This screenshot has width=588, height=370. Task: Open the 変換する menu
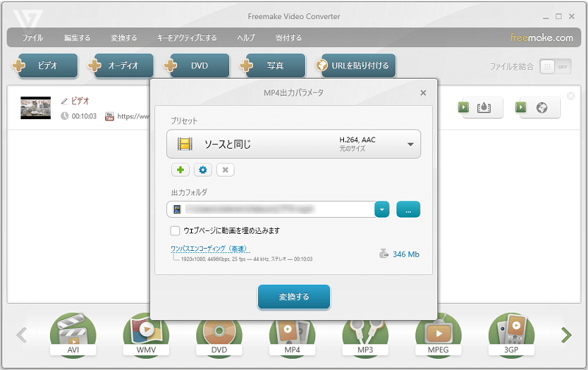[x=123, y=38]
